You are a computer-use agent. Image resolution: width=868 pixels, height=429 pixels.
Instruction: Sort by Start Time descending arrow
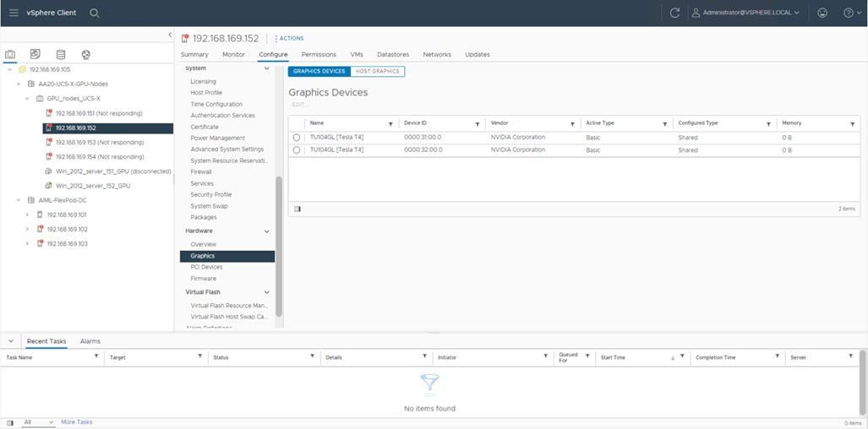click(x=673, y=358)
